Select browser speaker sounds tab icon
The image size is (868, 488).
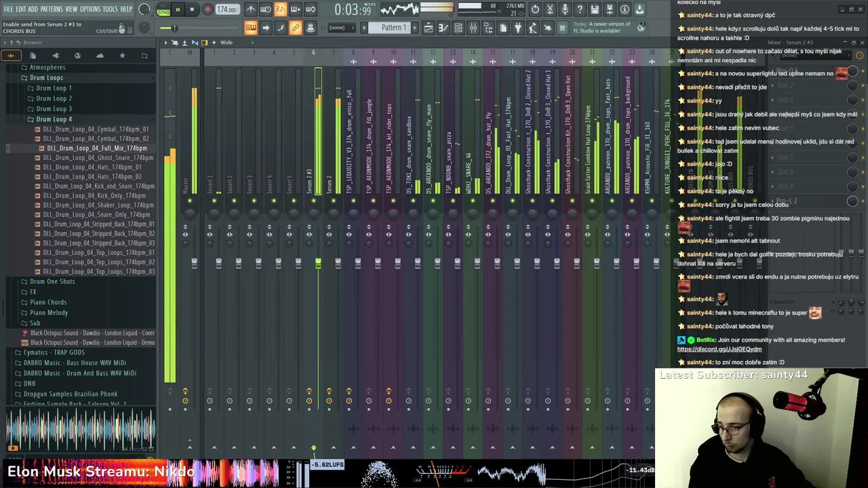click(56, 56)
